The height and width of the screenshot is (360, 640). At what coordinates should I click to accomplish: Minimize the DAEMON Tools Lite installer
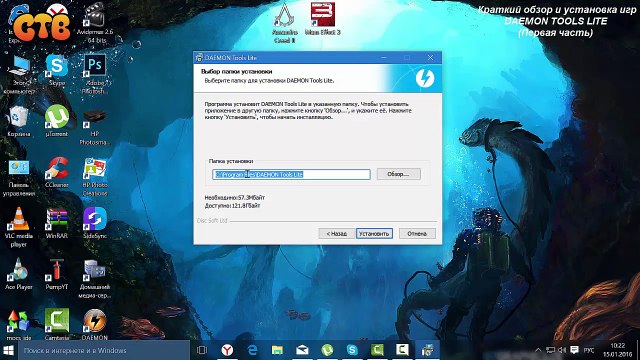pyautogui.click(x=384, y=58)
